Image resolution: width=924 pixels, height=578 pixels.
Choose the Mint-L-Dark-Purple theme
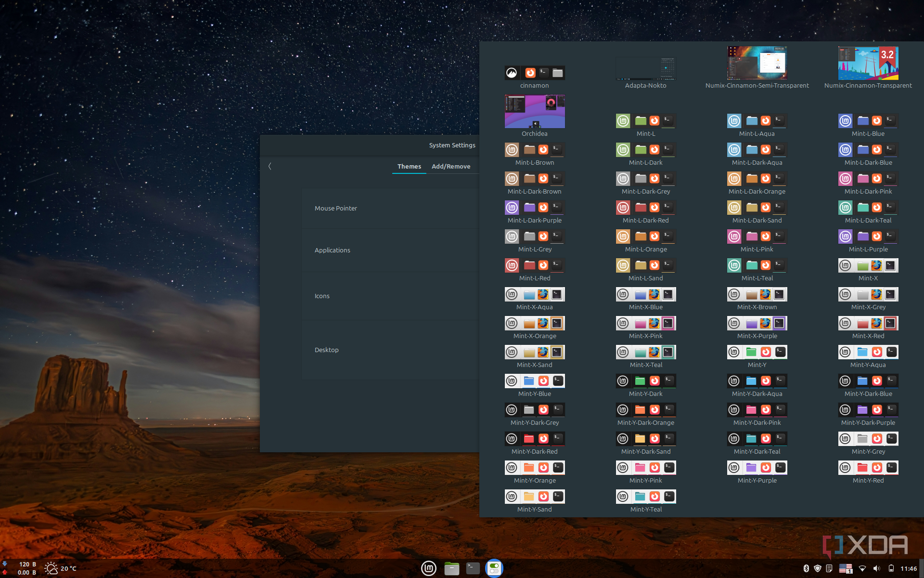(534, 208)
